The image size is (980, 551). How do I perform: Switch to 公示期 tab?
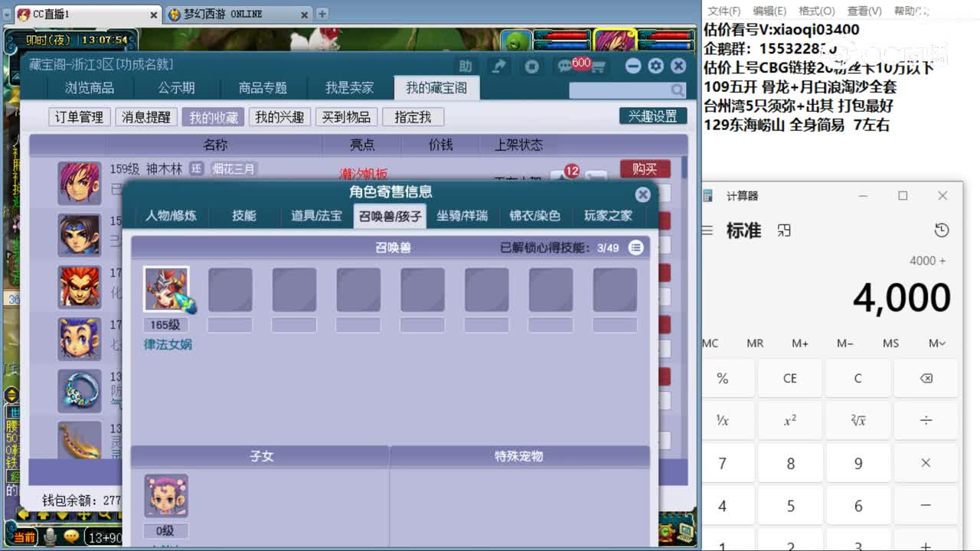tap(176, 88)
